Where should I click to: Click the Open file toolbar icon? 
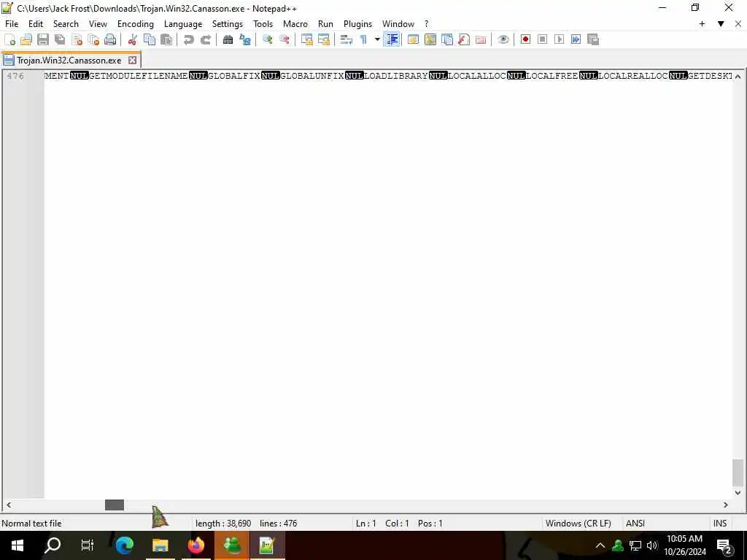point(26,39)
